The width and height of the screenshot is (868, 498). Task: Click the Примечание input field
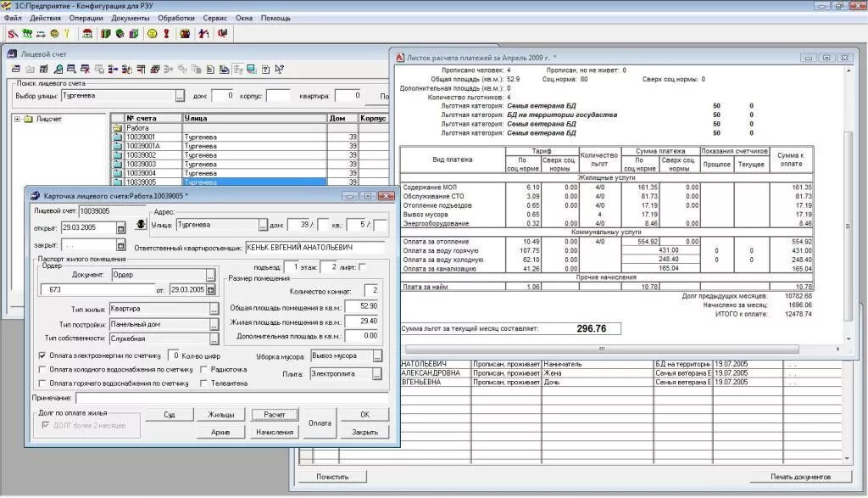(231, 398)
